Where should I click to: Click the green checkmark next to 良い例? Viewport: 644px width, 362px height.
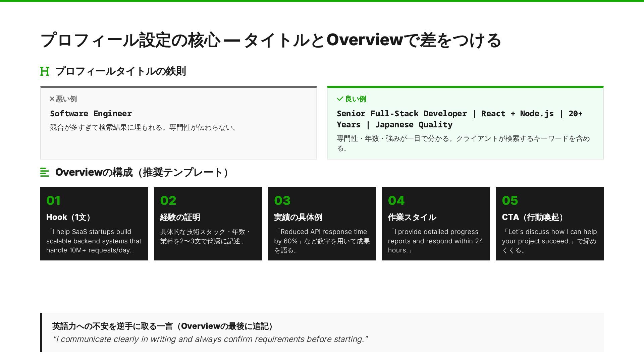tap(340, 99)
